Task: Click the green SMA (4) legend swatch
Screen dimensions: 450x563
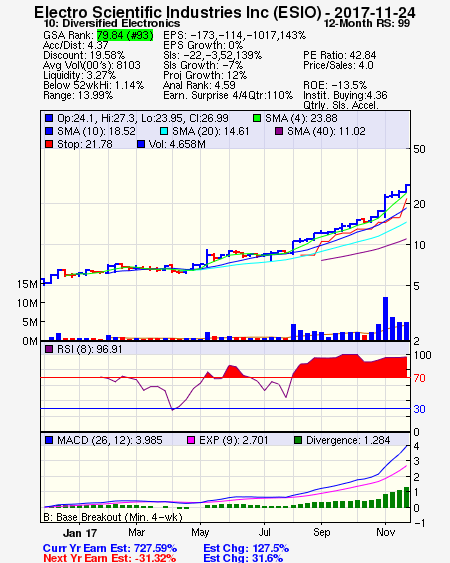Action: [257, 118]
